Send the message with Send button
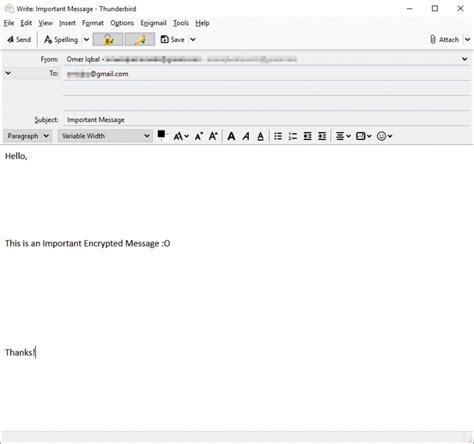Screen dimensions: 474x444 click(19, 40)
